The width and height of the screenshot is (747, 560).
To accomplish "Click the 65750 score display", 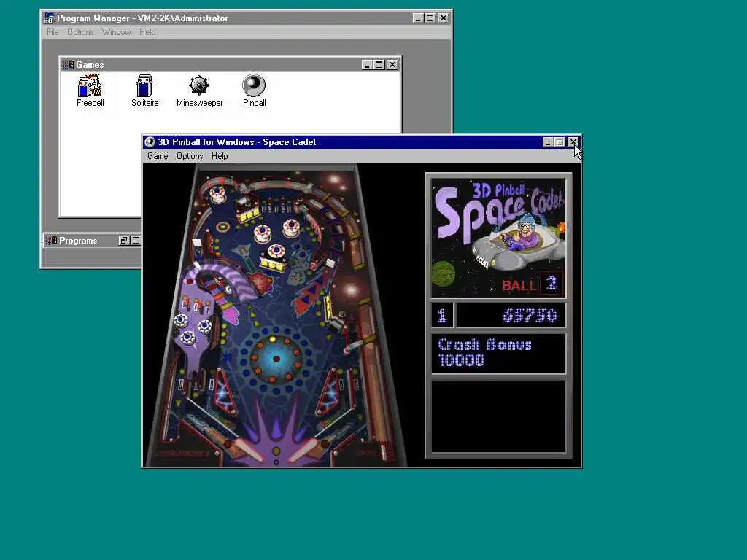I will tap(511, 315).
